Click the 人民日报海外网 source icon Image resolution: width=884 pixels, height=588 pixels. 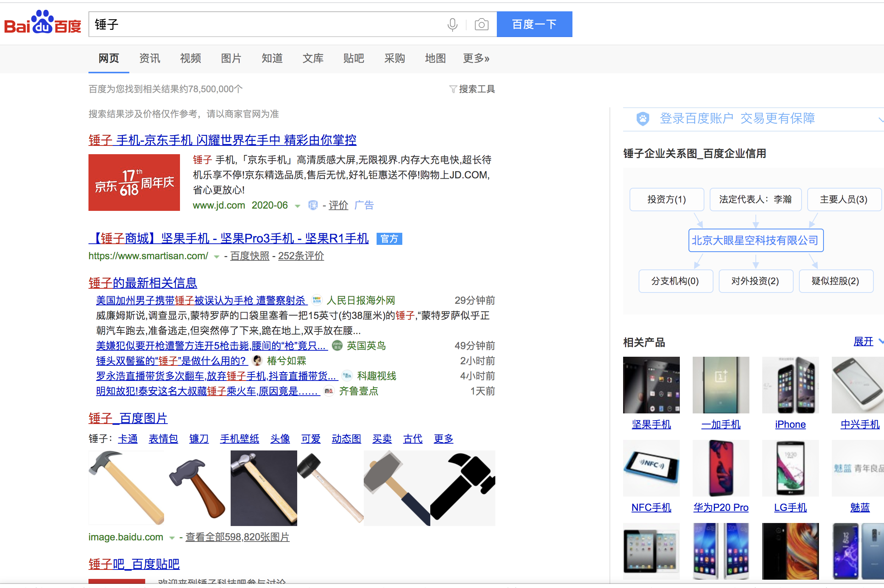pyautogui.click(x=316, y=300)
